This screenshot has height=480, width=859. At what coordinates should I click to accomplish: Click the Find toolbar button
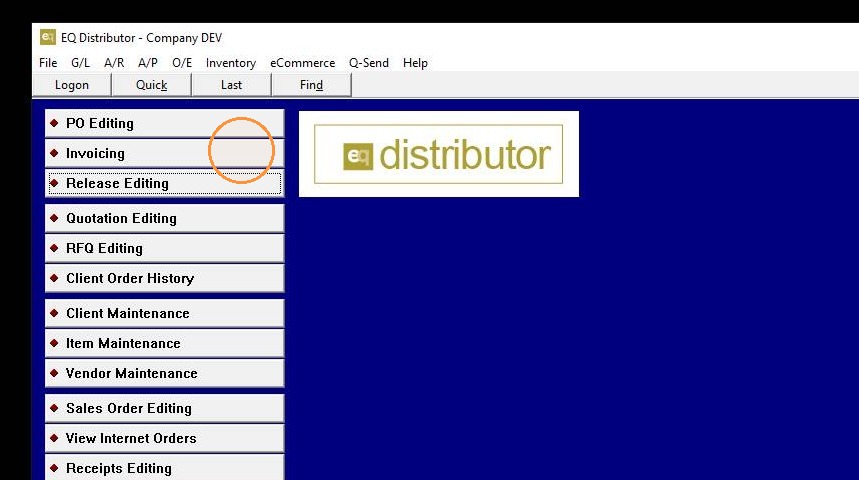pyautogui.click(x=311, y=85)
